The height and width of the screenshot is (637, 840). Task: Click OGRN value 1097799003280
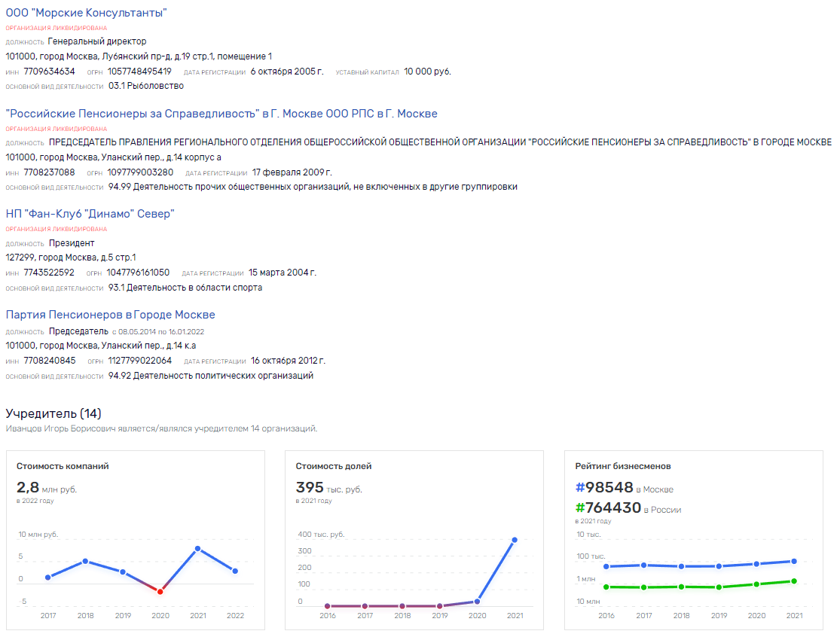[x=140, y=172]
